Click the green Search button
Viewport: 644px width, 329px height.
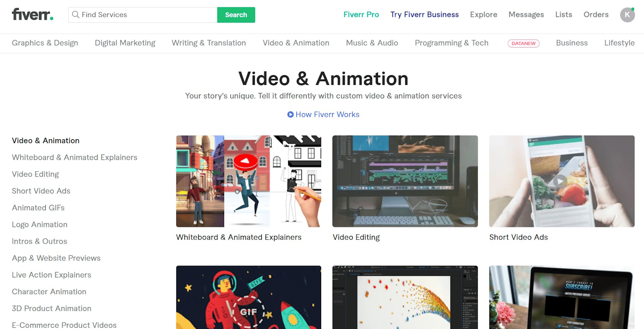point(236,15)
